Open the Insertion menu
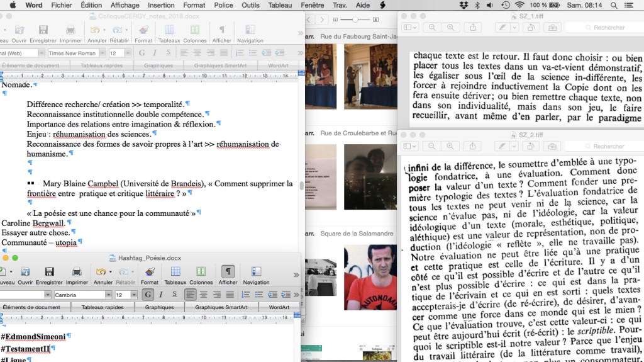644x362 pixels. (x=161, y=5)
